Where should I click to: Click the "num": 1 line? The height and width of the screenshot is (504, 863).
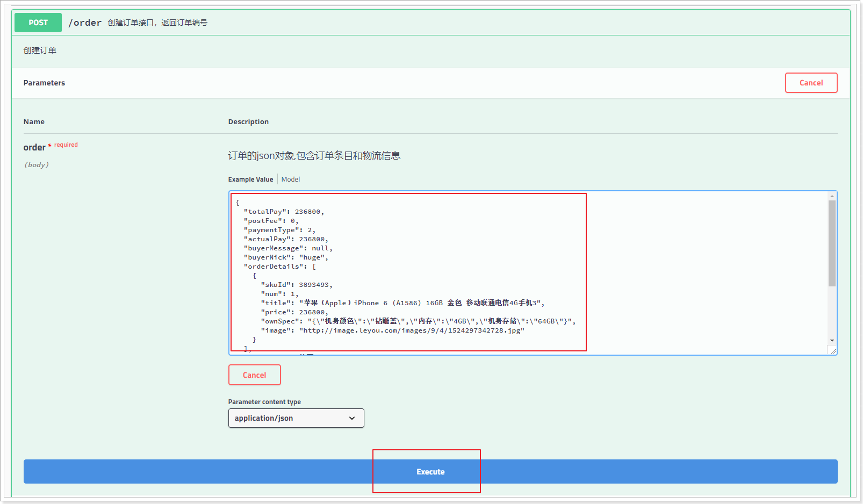pos(279,294)
